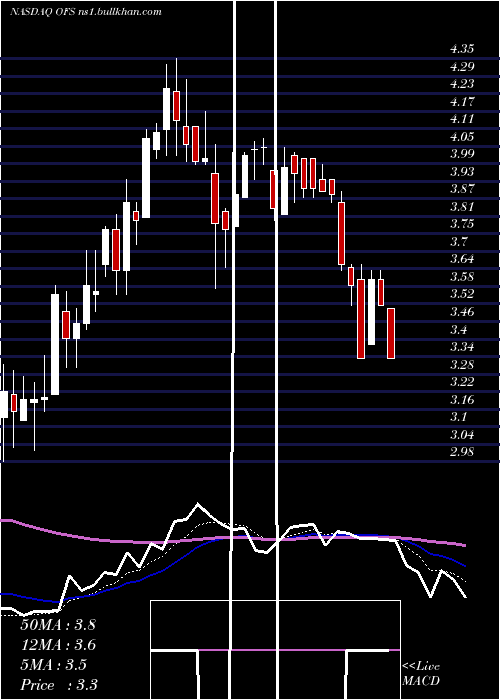
Task: Click the 3.34 price axis label
Action: point(462,347)
